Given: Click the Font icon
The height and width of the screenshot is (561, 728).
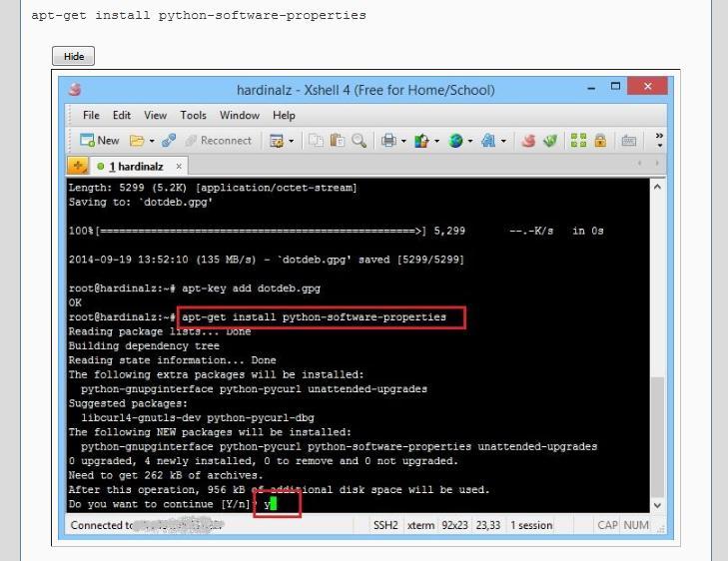Looking at the screenshot, I should coord(488,140).
